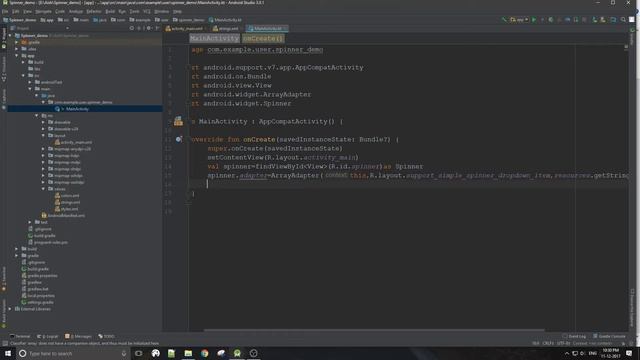Image resolution: width=640 pixels, height=360 pixels.
Task: Open the SDK Manager toolbar icon
Action: click(603, 20)
